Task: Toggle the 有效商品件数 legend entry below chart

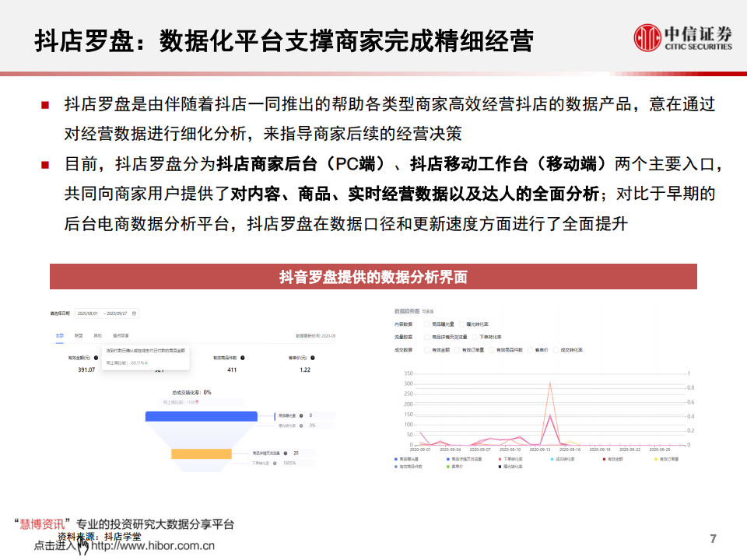Action: [409, 467]
